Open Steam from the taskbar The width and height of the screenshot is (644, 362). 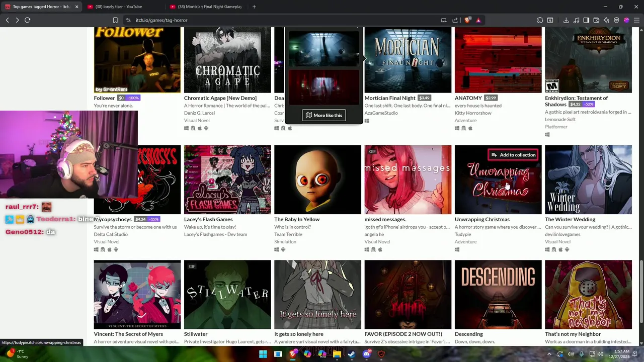pyautogui.click(x=352, y=354)
